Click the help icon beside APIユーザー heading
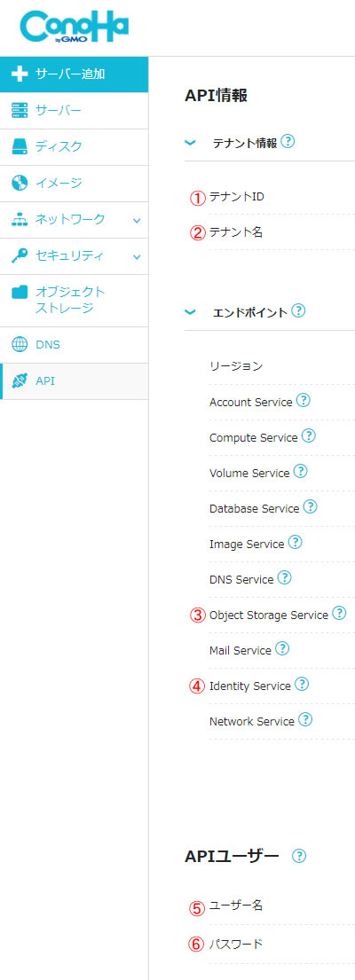This screenshot has height=980, width=355. pos(299,856)
